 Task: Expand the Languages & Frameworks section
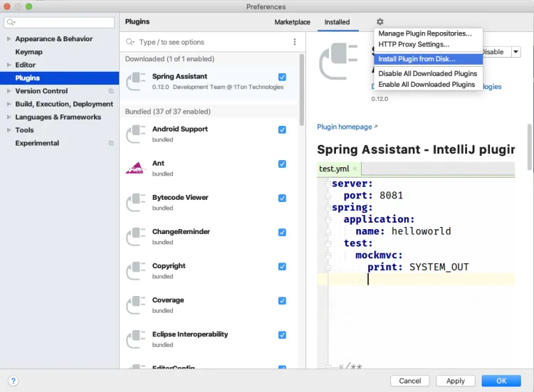tap(8, 117)
